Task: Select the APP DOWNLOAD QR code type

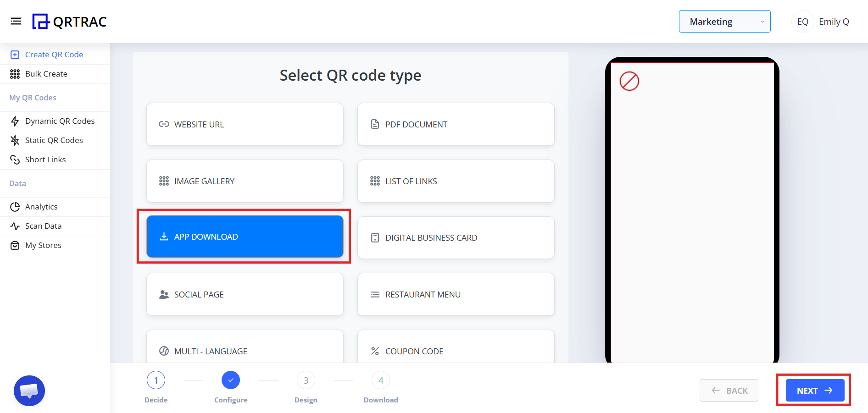Action: click(x=245, y=237)
